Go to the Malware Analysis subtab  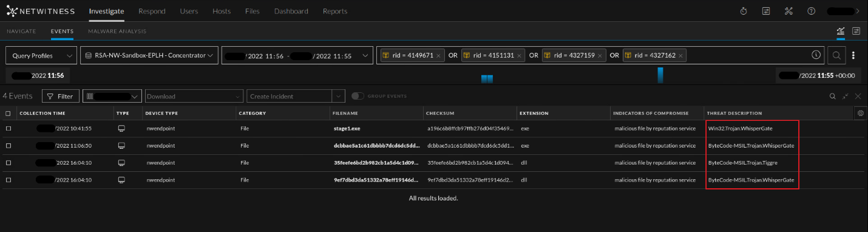(x=117, y=31)
